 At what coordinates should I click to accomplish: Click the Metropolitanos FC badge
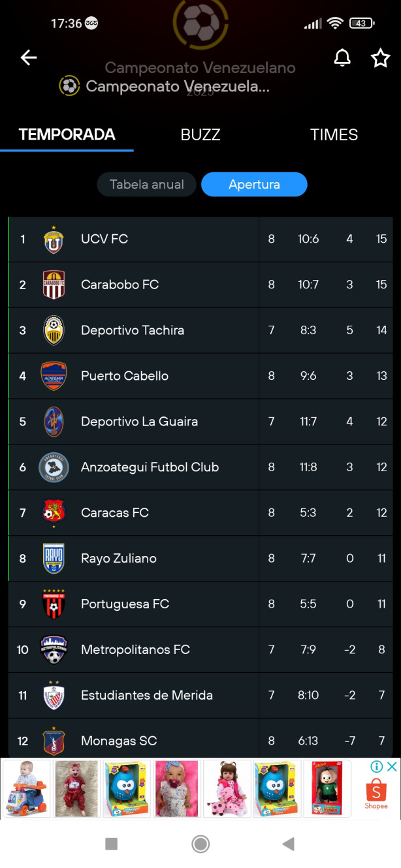click(54, 650)
